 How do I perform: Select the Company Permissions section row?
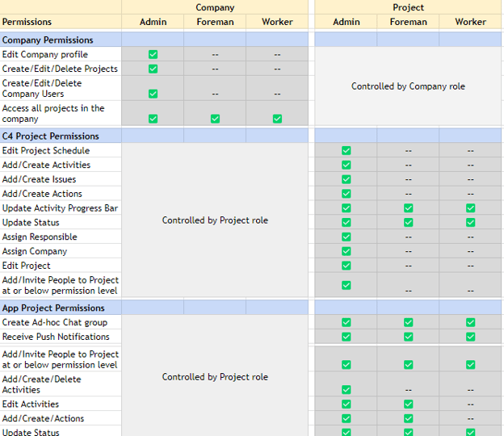pos(48,40)
